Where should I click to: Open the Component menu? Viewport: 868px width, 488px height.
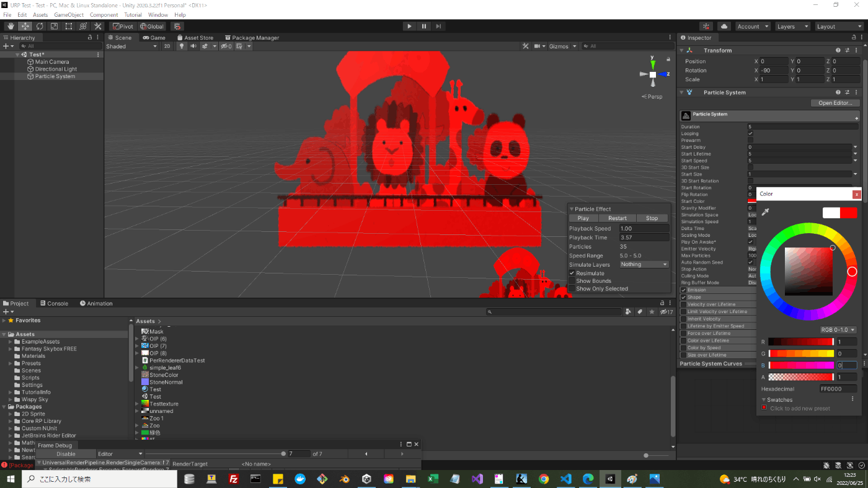point(104,14)
